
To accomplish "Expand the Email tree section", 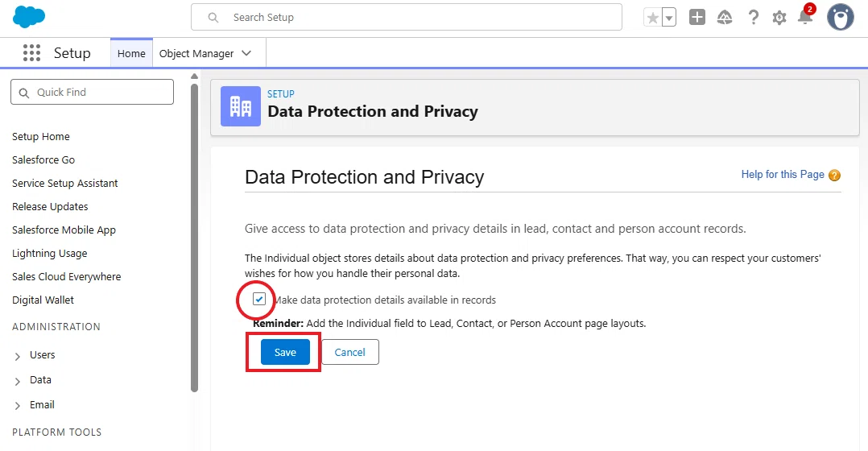I will (x=17, y=406).
